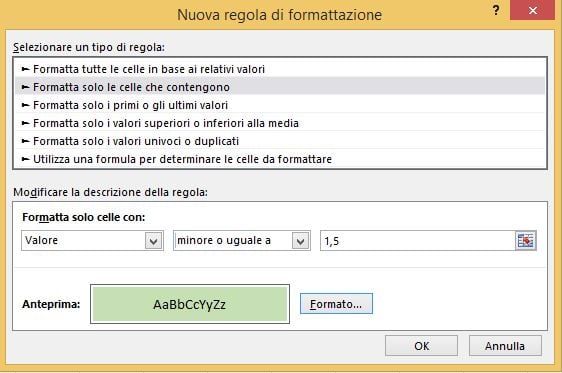This screenshot has height=373, width=562.
Task: Open the Formato... button
Action: tap(336, 304)
